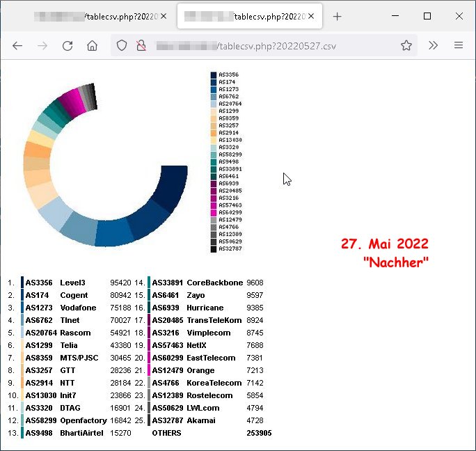Click the Rascom name in row 5
This screenshot has width=476, height=451.
click(x=75, y=333)
